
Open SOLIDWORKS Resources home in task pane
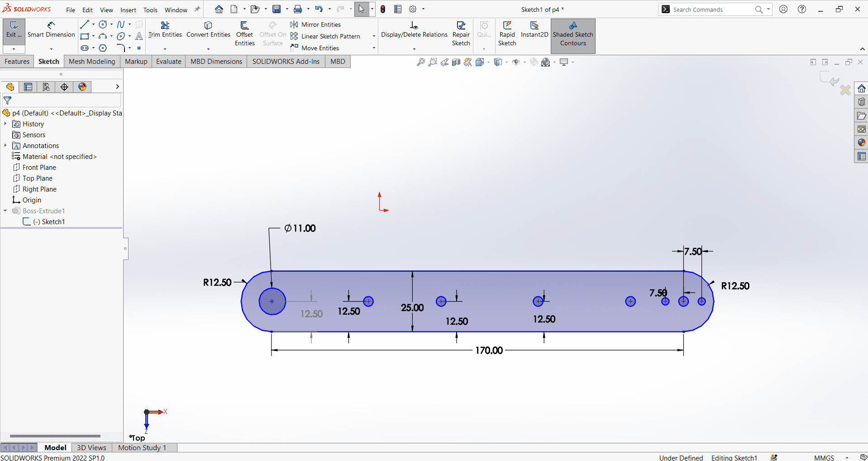(861, 88)
